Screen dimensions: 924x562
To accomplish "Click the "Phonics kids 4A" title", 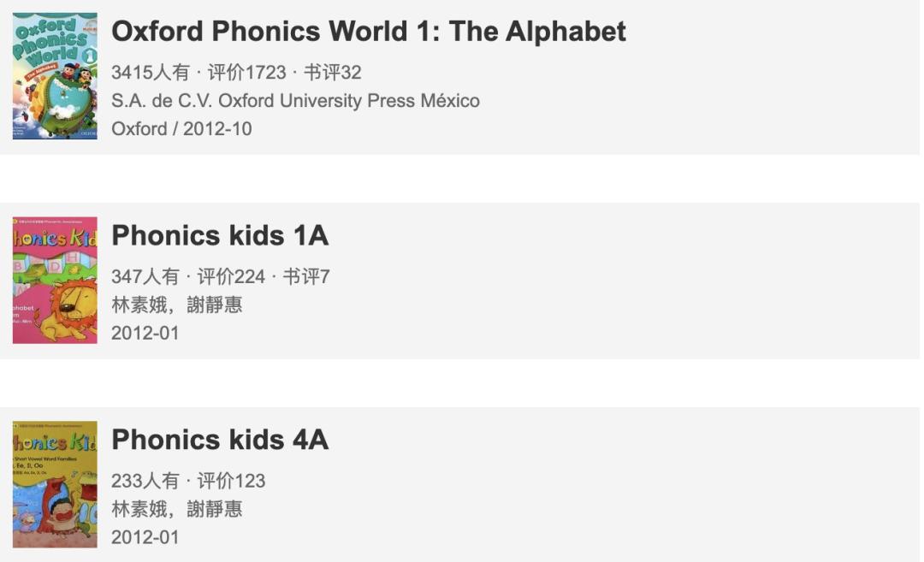I will 220,440.
